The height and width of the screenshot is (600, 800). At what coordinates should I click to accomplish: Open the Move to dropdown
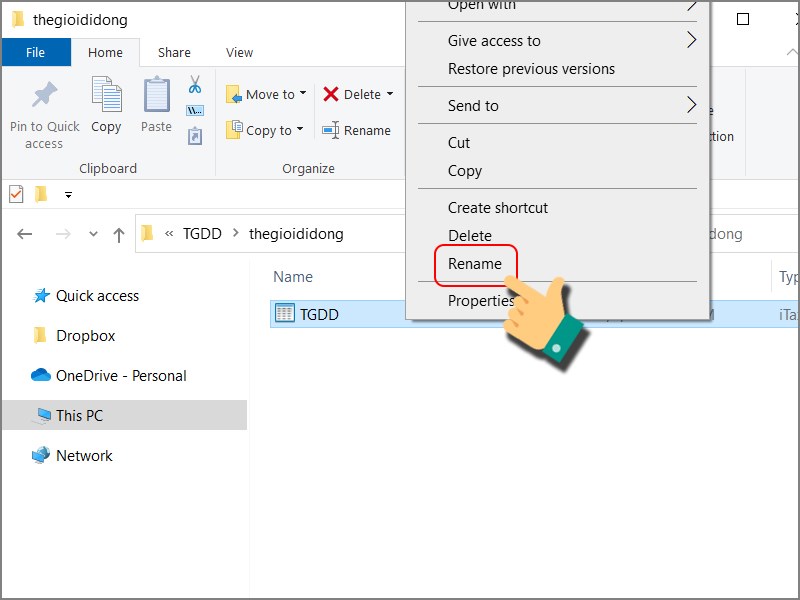267,94
